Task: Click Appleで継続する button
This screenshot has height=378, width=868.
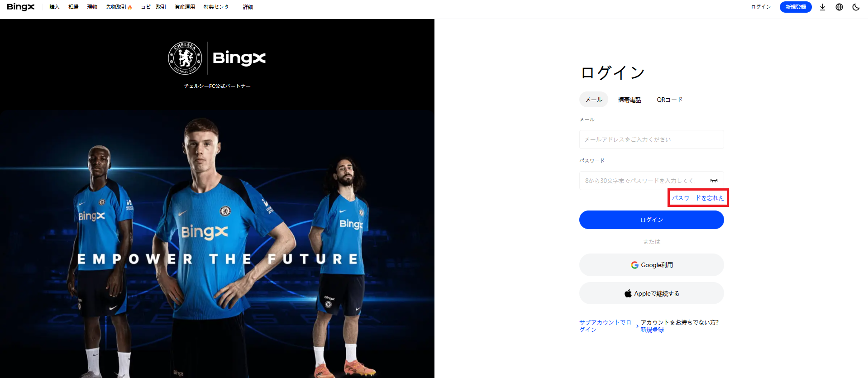Action: click(652, 293)
